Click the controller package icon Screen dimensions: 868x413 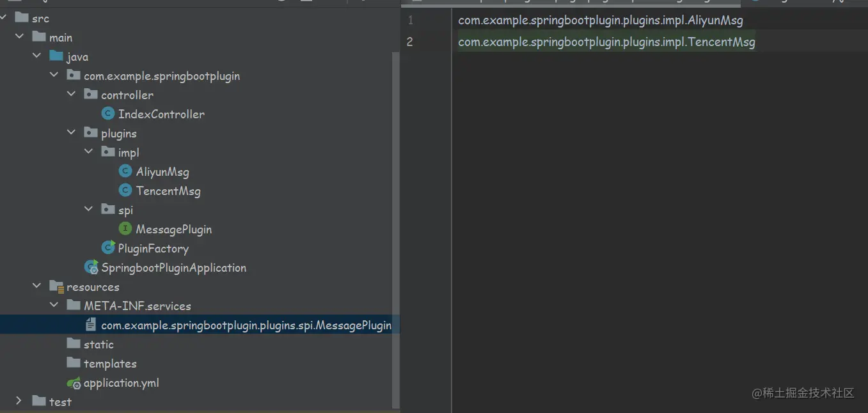pos(91,95)
